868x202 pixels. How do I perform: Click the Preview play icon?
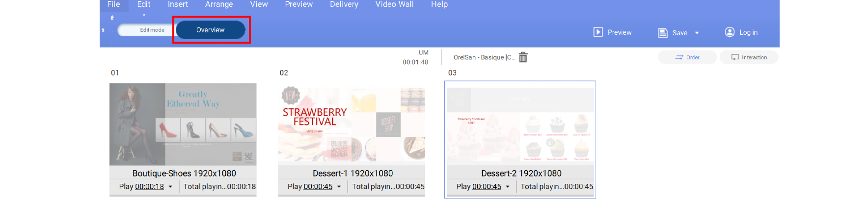[598, 32]
